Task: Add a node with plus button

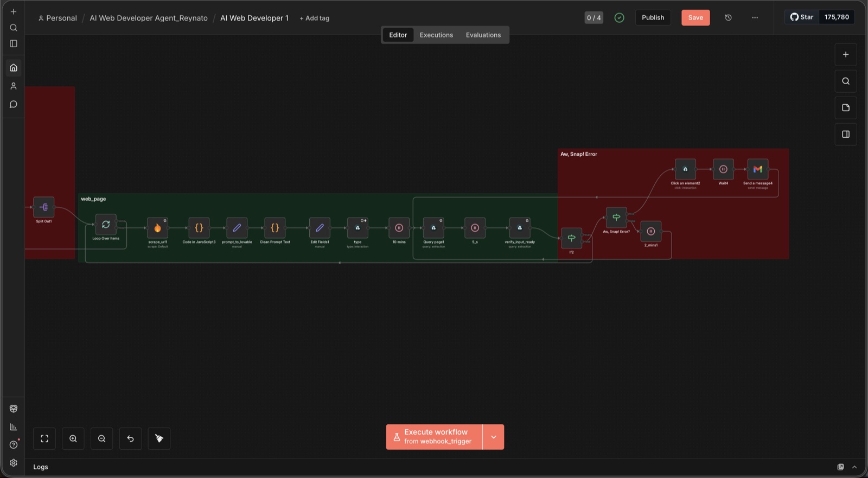Action: tap(846, 54)
